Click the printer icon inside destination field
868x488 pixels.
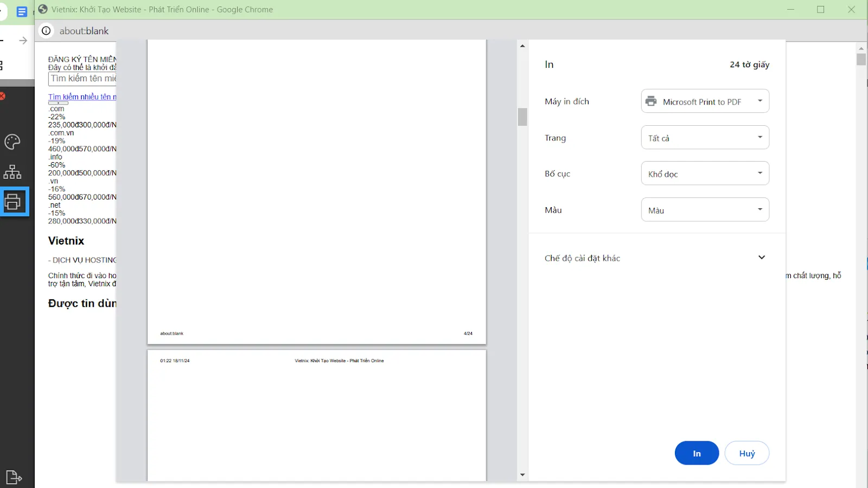pyautogui.click(x=651, y=101)
